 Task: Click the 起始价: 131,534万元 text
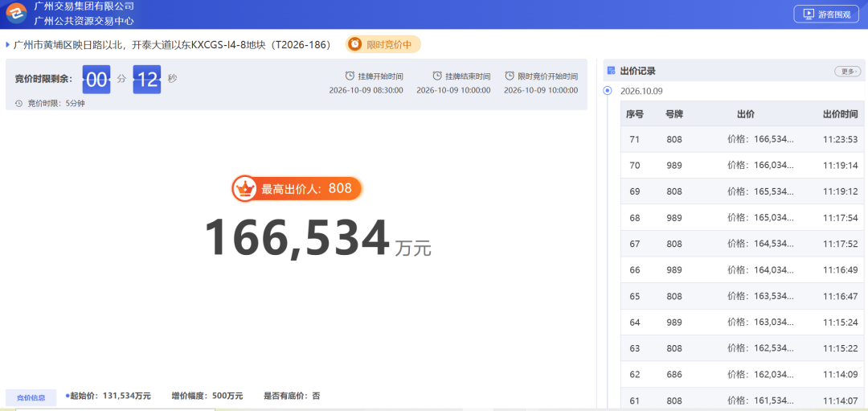click(x=108, y=396)
